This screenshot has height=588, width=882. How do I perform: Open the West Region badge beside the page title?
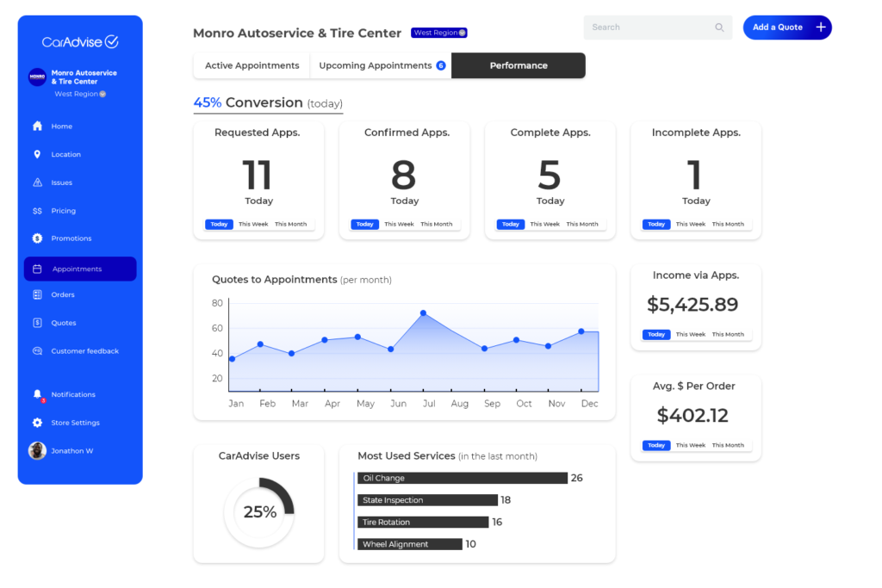[439, 33]
